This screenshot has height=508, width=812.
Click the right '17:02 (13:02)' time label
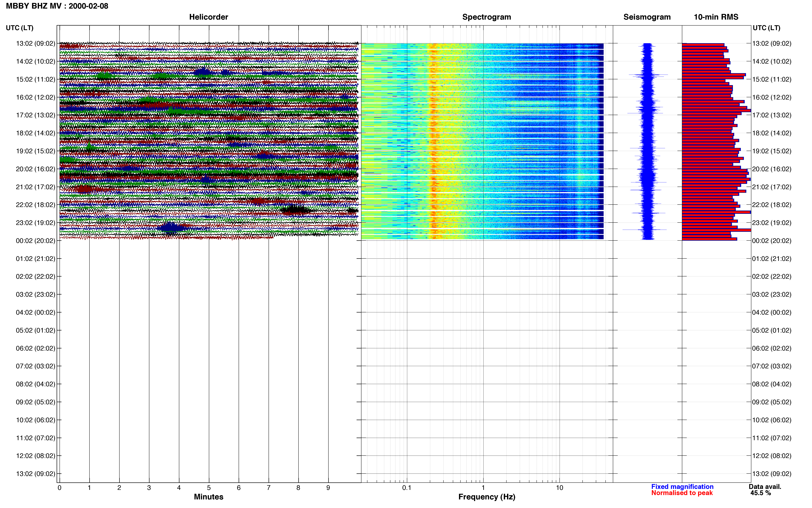[x=772, y=115]
